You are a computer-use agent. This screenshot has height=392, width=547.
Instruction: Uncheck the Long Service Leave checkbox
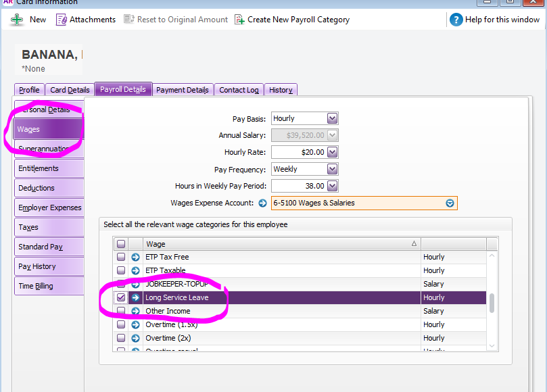[121, 297]
